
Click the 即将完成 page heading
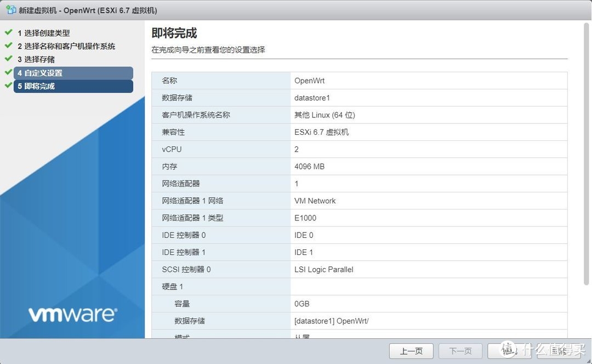[x=174, y=33]
